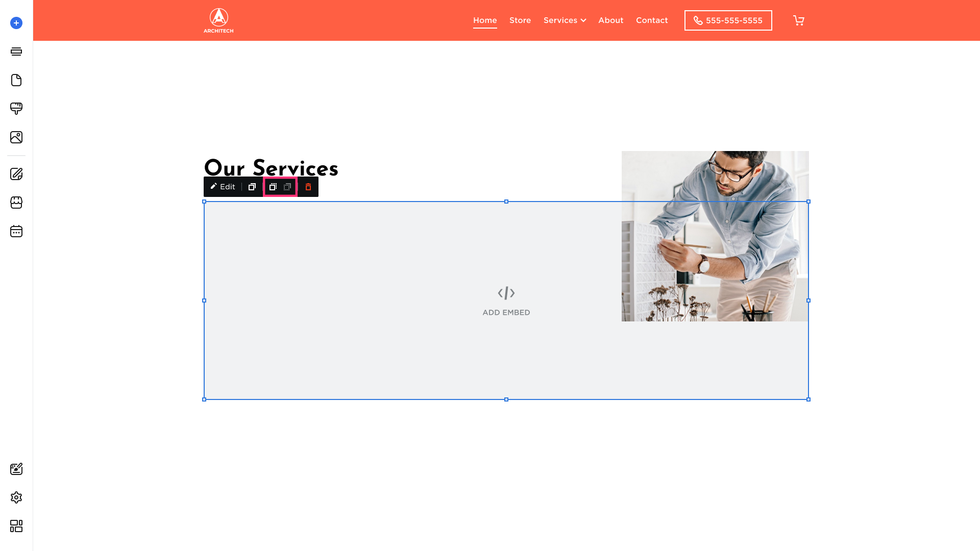The height and width of the screenshot is (551, 980).
Task: Open the theme paint roller panel
Action: 16,108
